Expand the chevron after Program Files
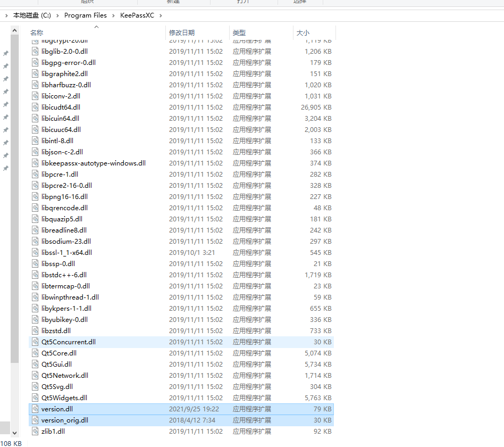Screen dimensions: 504x447 (x=112, y=15)
